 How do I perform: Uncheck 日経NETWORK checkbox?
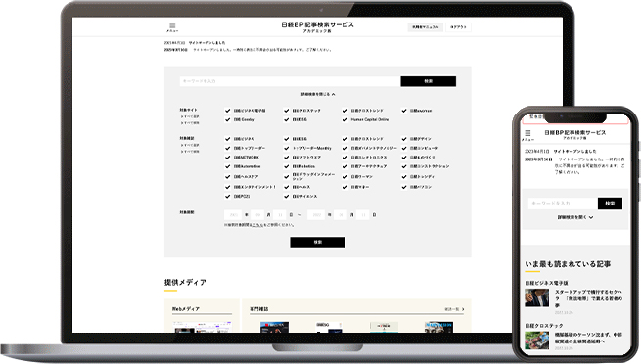[228, 158]
